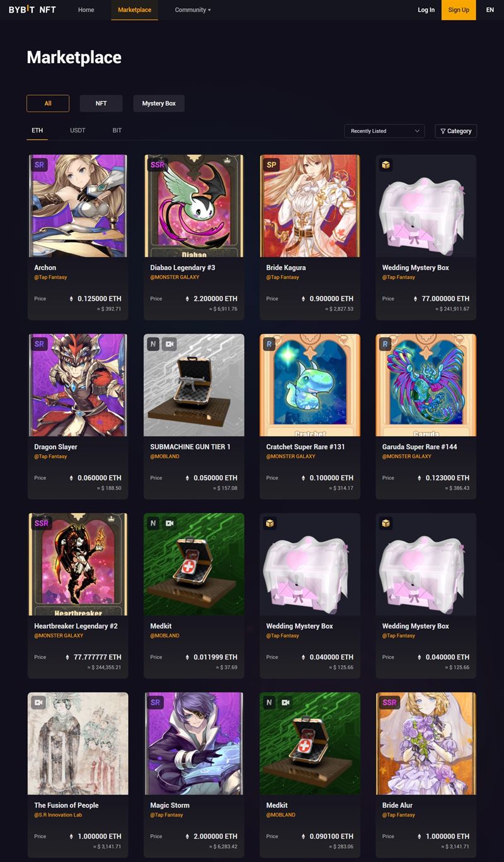Expand the Community menu
The image size is (504, 862).
tap(193, 10)
